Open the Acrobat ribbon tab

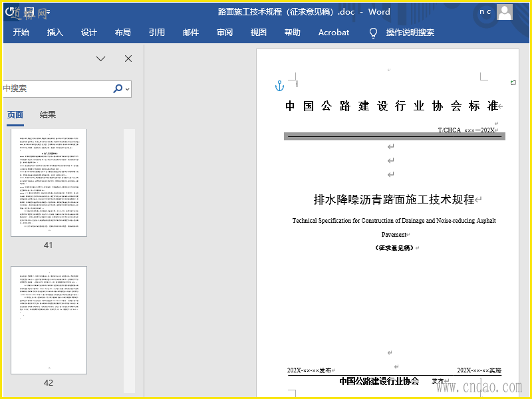[334, 33]
